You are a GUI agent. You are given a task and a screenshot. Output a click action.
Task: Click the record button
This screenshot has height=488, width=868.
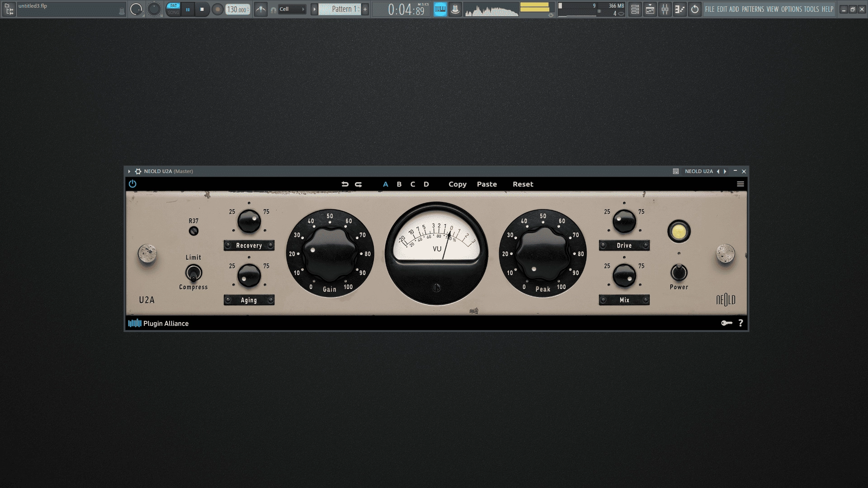coord(217,9)
